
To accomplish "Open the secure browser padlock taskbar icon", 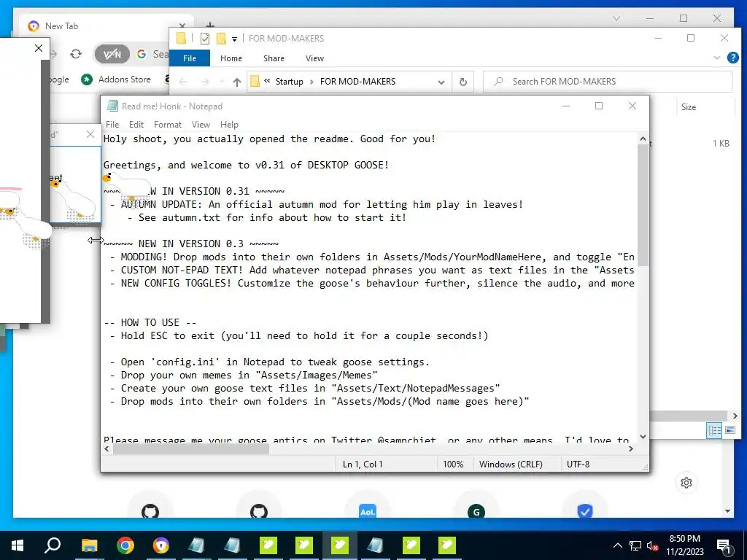I will point(161,545).
